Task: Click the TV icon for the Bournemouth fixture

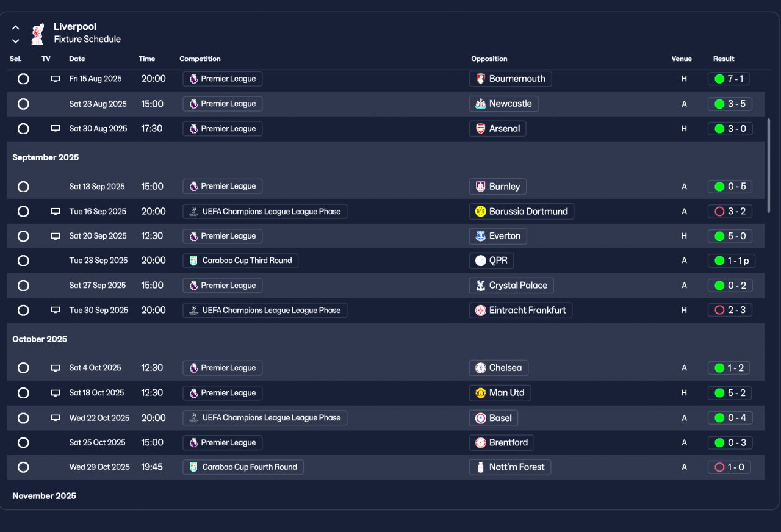Action: tap(56, 79)
